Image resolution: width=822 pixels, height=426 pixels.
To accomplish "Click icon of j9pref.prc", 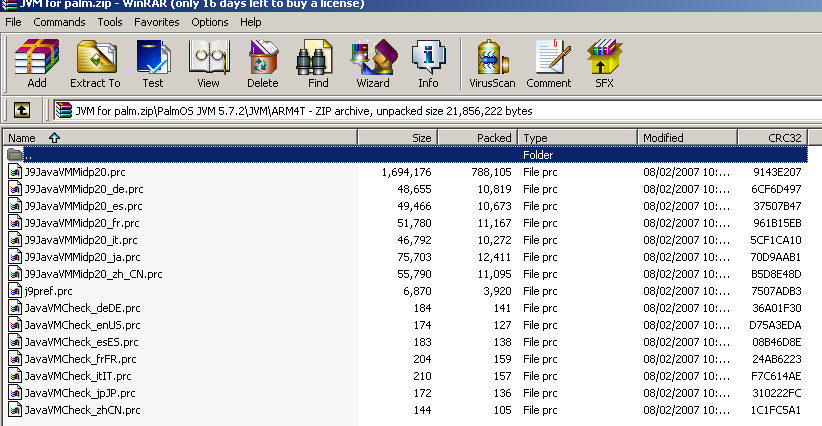I will [x=15, y=291].
